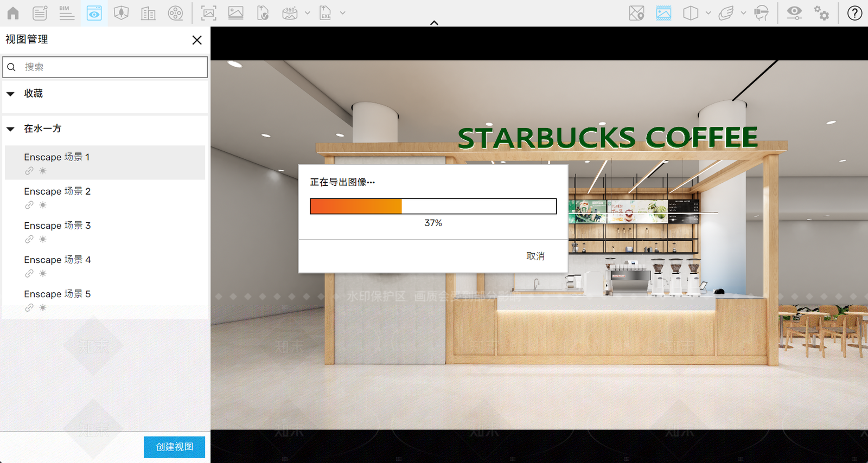Click sun icon under Enscape 场景 1
868x463 pixels.
(43, 171)
